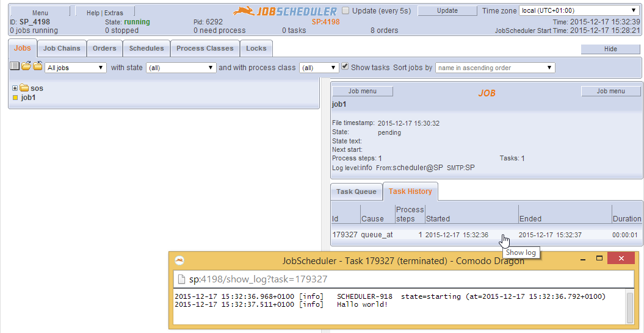Open the left Job menu button
Image resolution: width=644 pixels, height=333 pixels.
click(362, 91)
